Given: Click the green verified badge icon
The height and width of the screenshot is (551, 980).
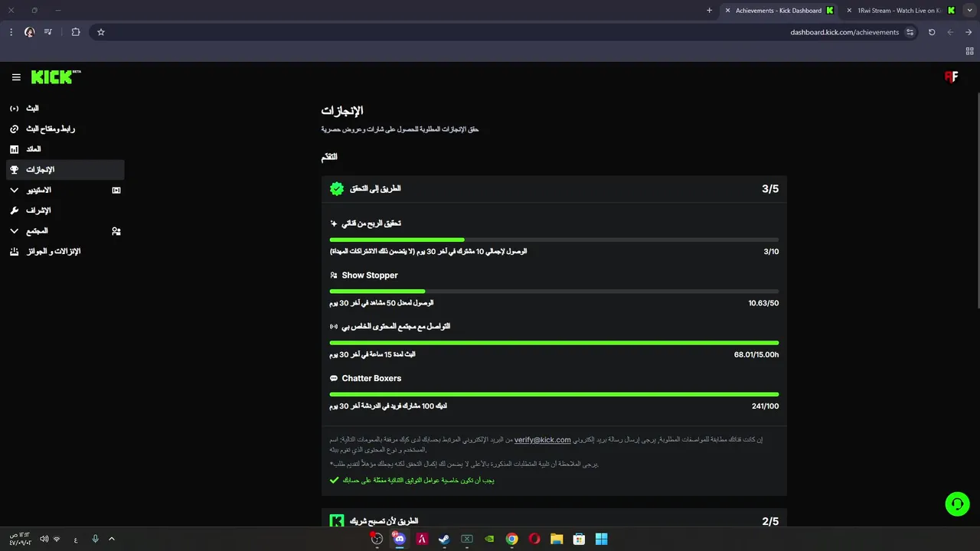Looking at the screenshot, I should click(x=337, y=188).
